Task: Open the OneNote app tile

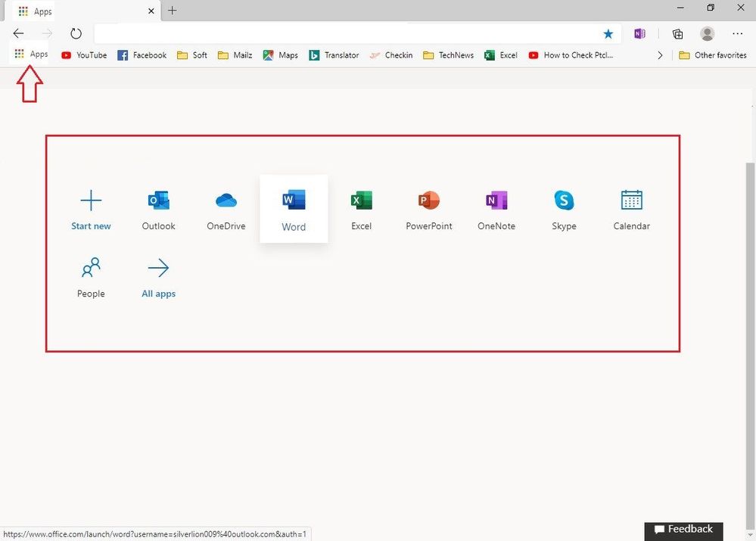Action: pyautogui.click(x=496, y=209)
